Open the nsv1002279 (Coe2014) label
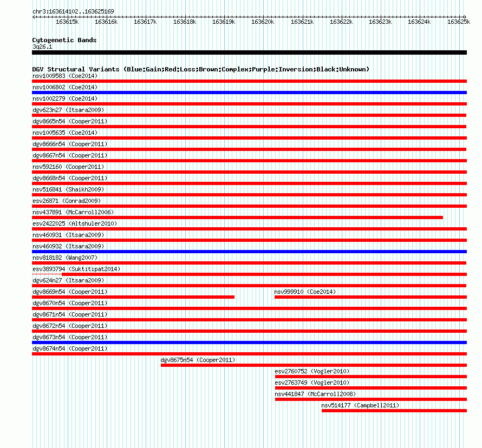The height and width of the screenshot is (448, 482). point(65,98)
